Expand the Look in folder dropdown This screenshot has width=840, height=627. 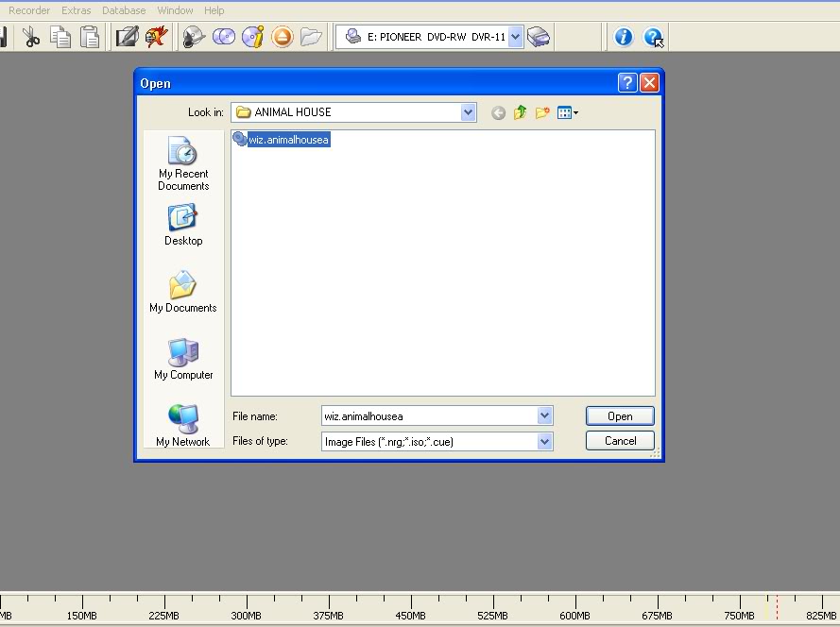(469, 112)
